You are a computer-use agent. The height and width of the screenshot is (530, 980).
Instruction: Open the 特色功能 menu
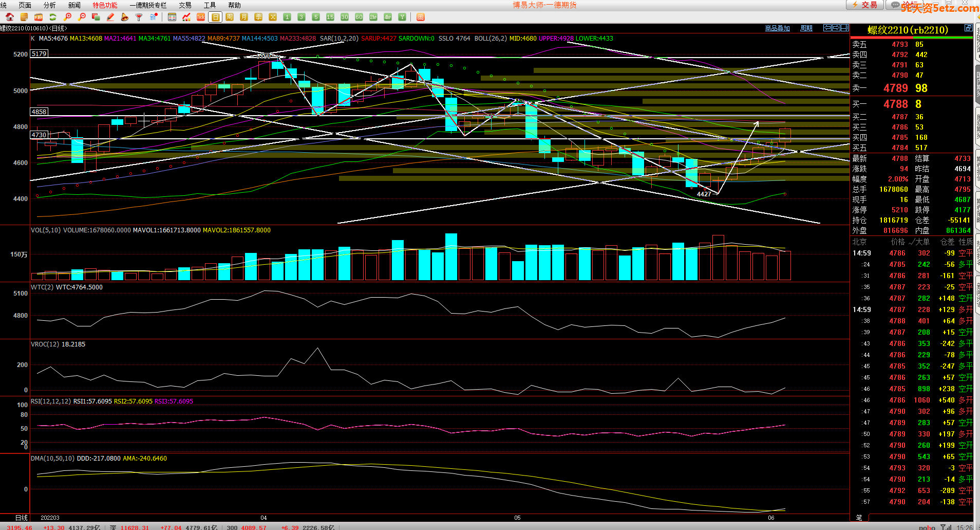105,5
